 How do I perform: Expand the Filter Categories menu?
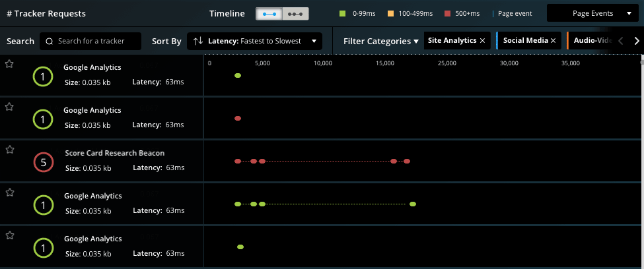pos(381,41)
